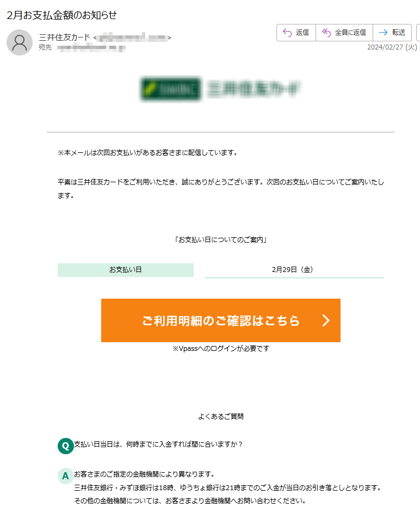This screenshot has height=513, width=420.
Task: Click the お支払い日 green label cell
Action: pos(126,270)
